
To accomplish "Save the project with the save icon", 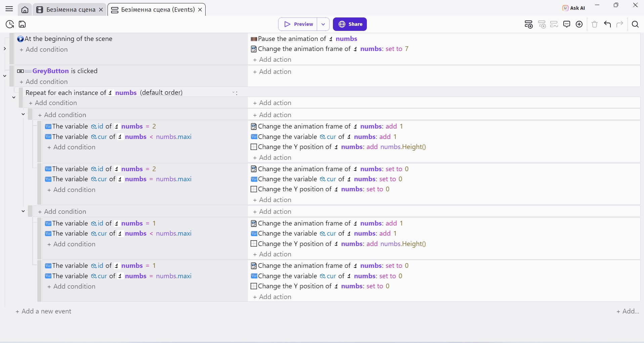I will point(23,24).
